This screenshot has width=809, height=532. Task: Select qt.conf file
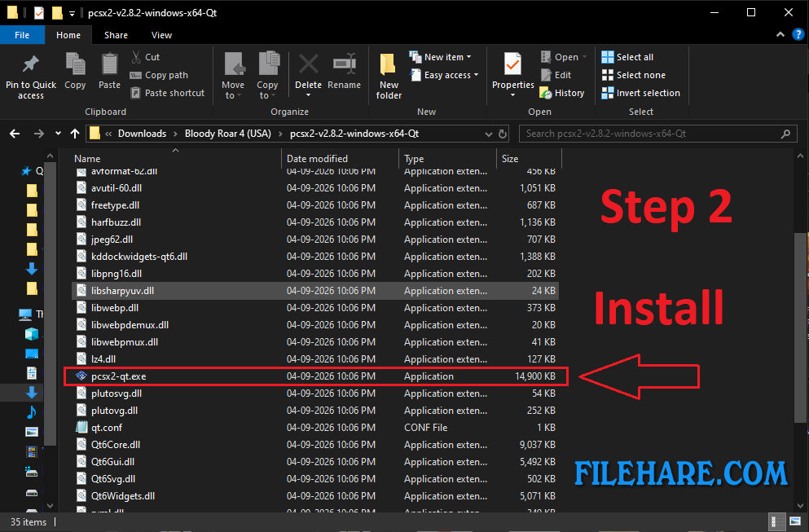point(315,427)
